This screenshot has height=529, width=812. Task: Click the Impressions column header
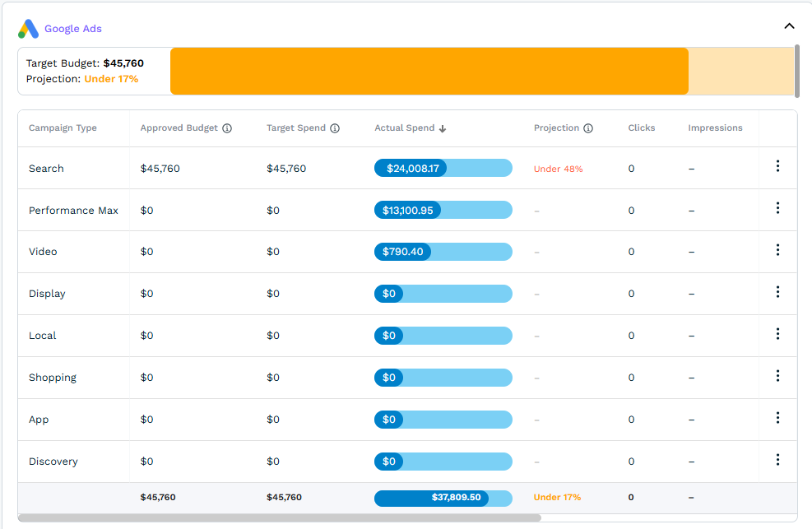(715, 128)
